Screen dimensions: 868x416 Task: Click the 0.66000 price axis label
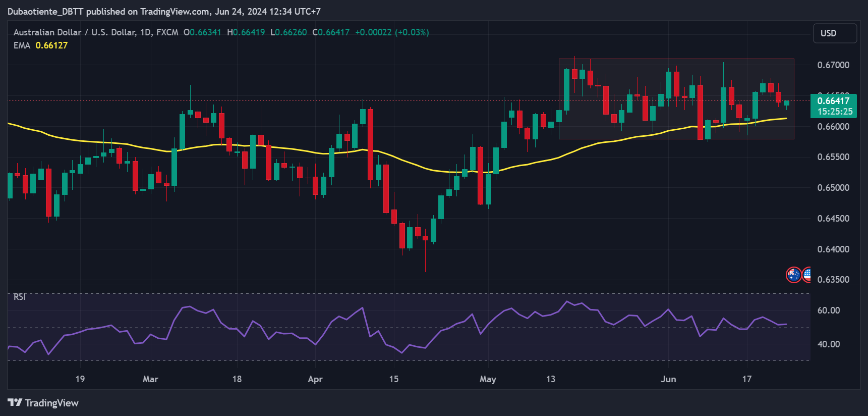(833, 127)
